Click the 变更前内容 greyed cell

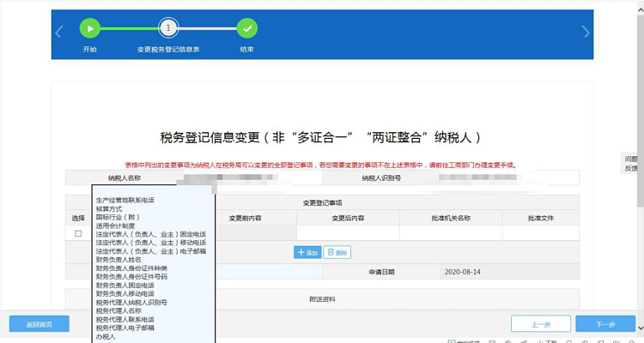256,233
